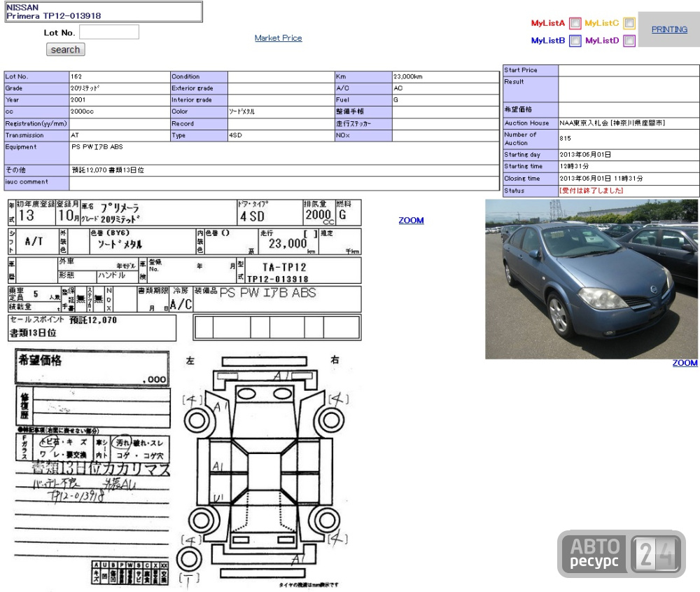The width and height of the screenshot is (700, 592).
Task: Select the Equipment text PS PW エアB ABS
Action: [x=97, y=147]
